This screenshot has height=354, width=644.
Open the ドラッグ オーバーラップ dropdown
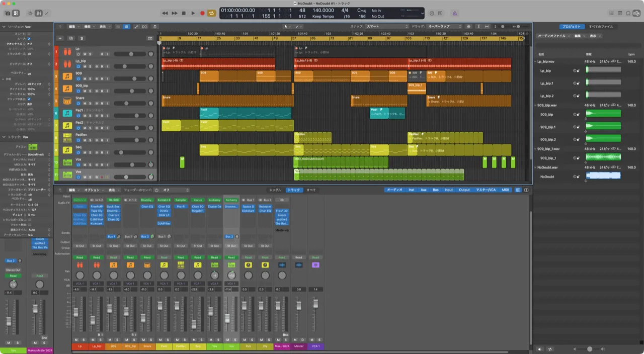click(x=444, y=26)
